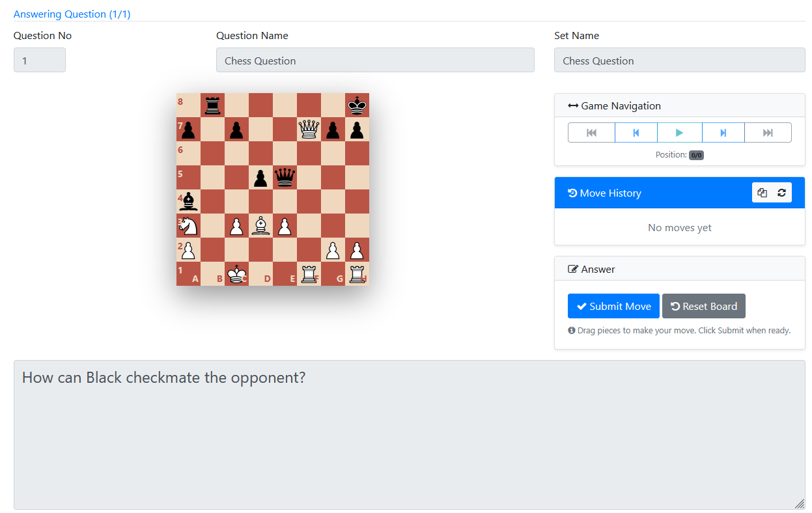Viewport: 812px width, 513px height.
Task: Click the question text area resize handle
Action: pos(800,504)
